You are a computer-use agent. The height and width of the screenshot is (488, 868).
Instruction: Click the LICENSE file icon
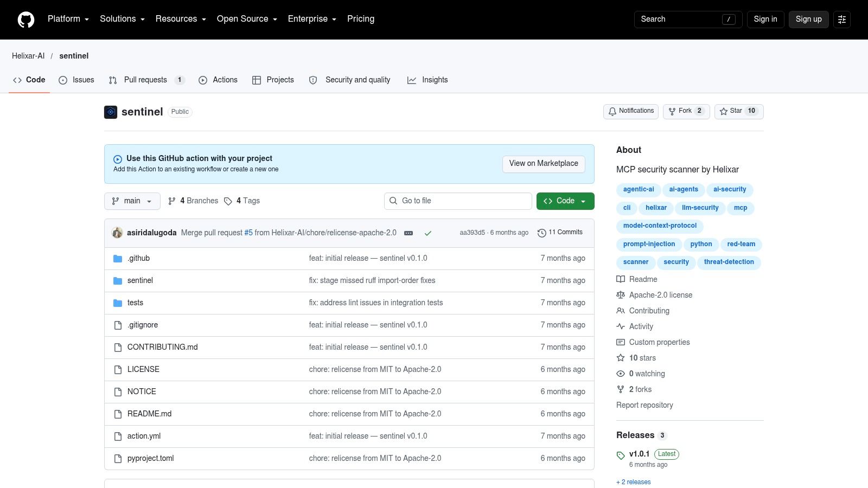click(x=118, y=370)
